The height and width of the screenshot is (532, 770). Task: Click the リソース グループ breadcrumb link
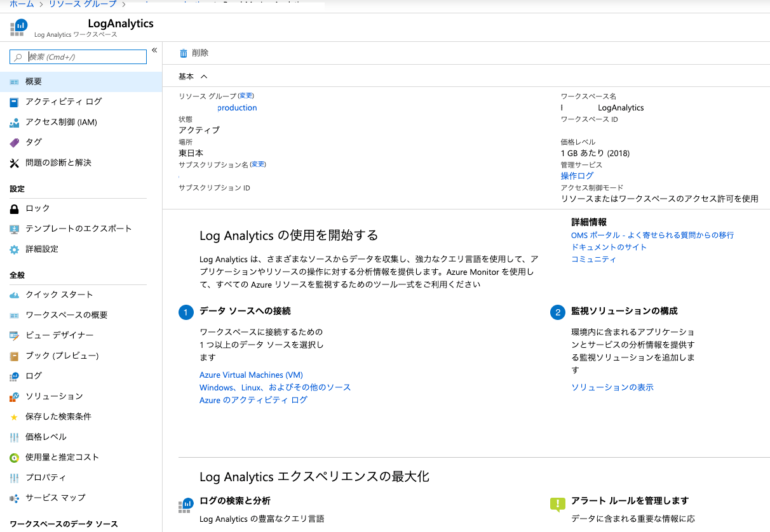point(83,4)
